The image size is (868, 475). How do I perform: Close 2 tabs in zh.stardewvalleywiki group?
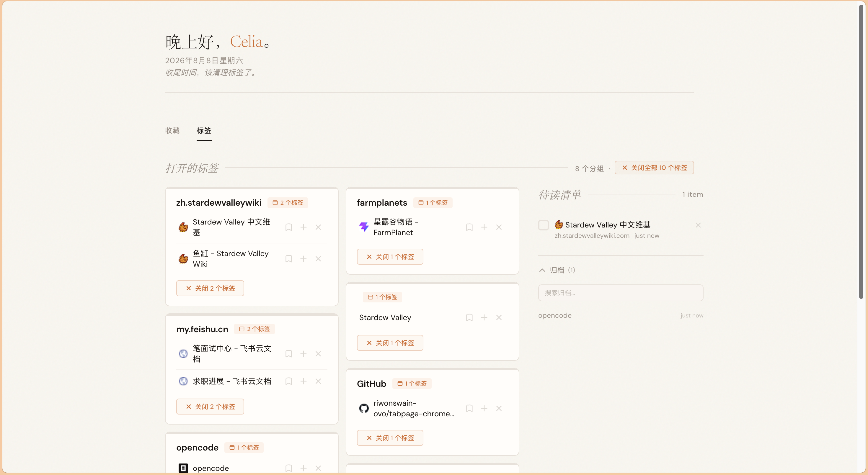(210, 288)
